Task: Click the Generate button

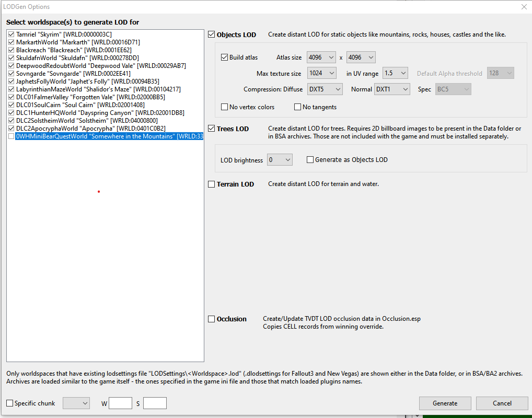Action: point(445,403)
